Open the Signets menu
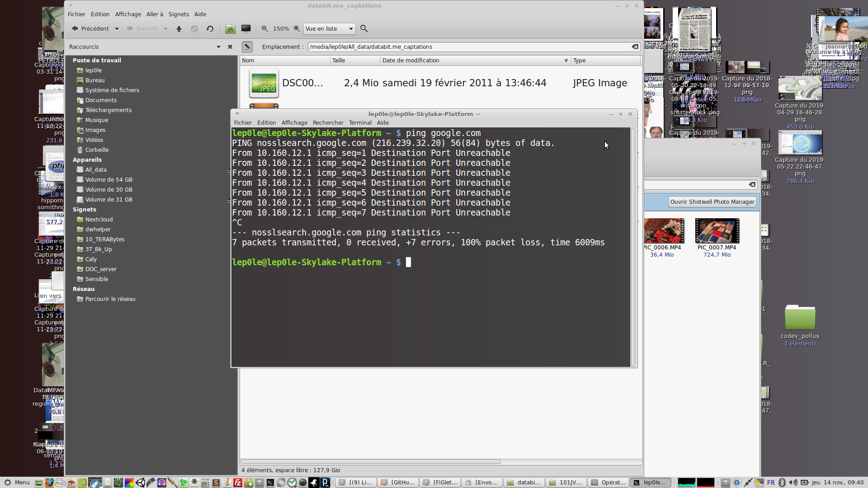 [179, 14]
